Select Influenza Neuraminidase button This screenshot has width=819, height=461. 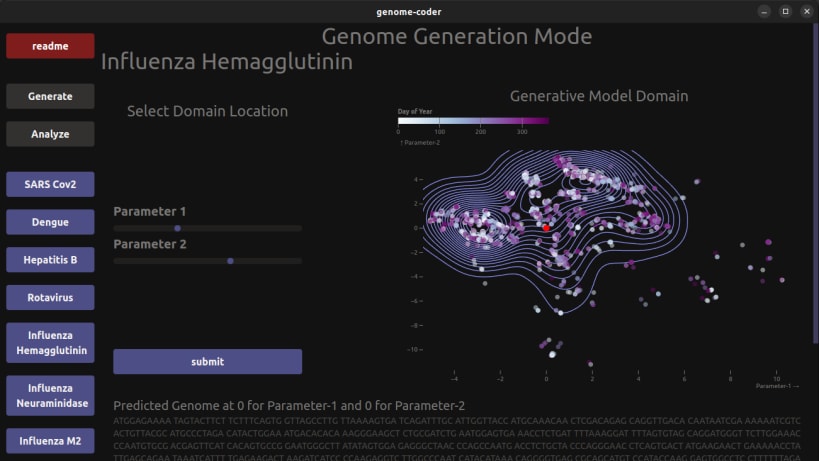50,395
